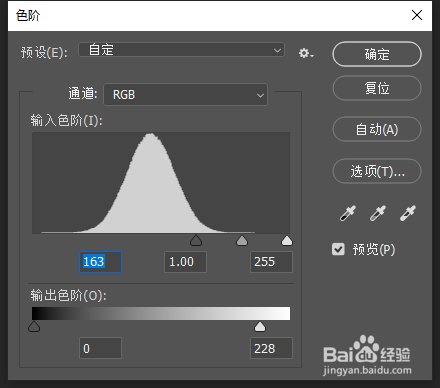Click the 自动(A) auto button

tap(377, 129)
